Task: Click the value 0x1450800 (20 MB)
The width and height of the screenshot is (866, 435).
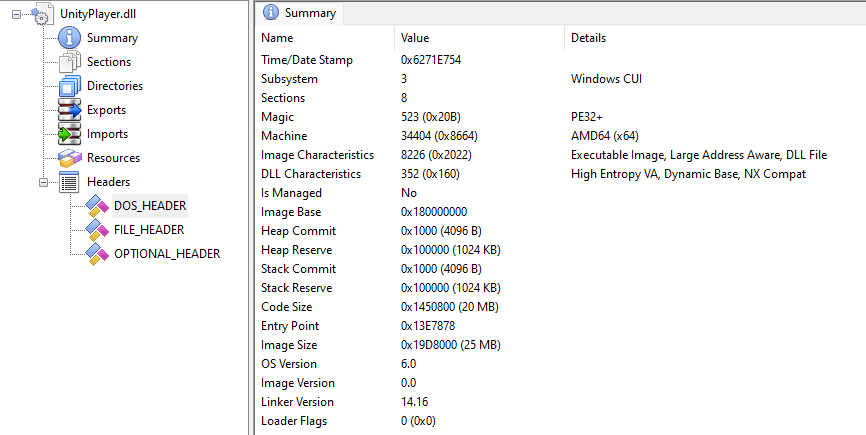Action: point(450,307)
